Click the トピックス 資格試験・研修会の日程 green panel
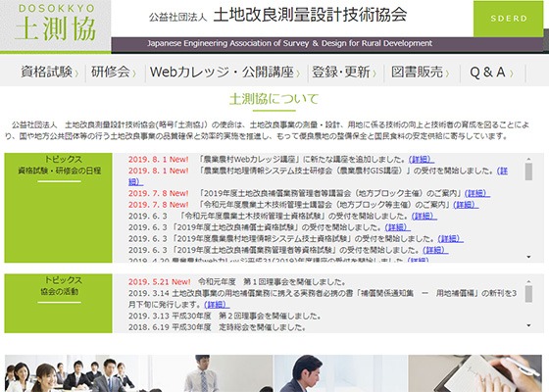Screen dimensions: 549x392 pos(59,208)
